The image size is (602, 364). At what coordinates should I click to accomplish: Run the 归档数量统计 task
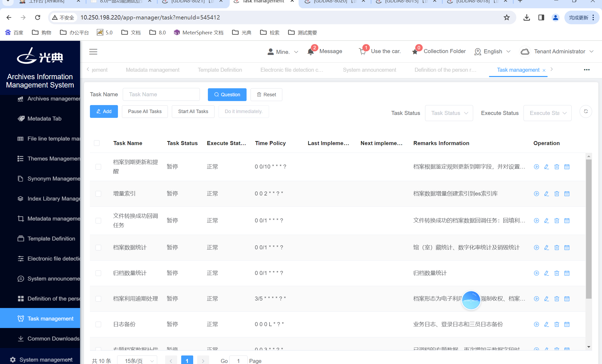(x=536, y=273)
